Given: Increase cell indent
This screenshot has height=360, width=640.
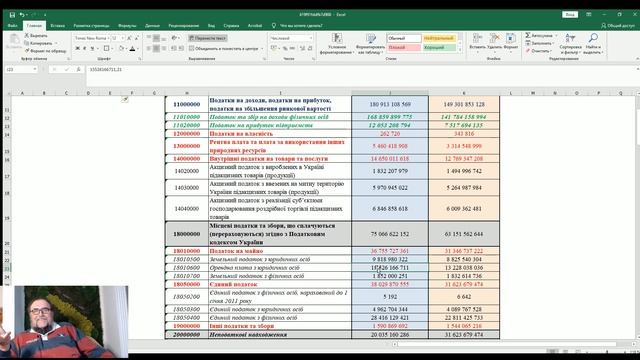Looking at the screenshot, I should coord(181,48).
